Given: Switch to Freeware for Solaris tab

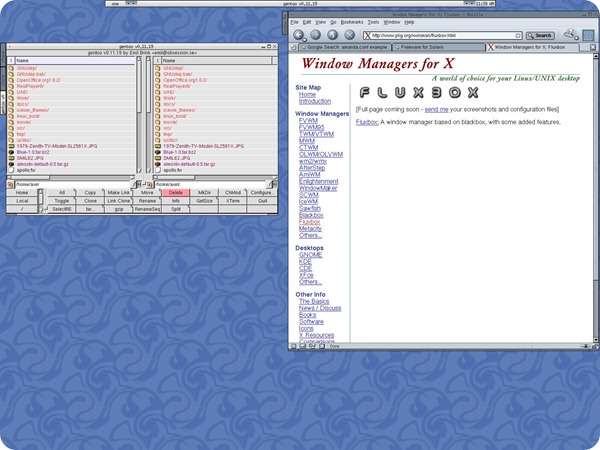Looking at the screenshot, I should (x=438, y=47).
